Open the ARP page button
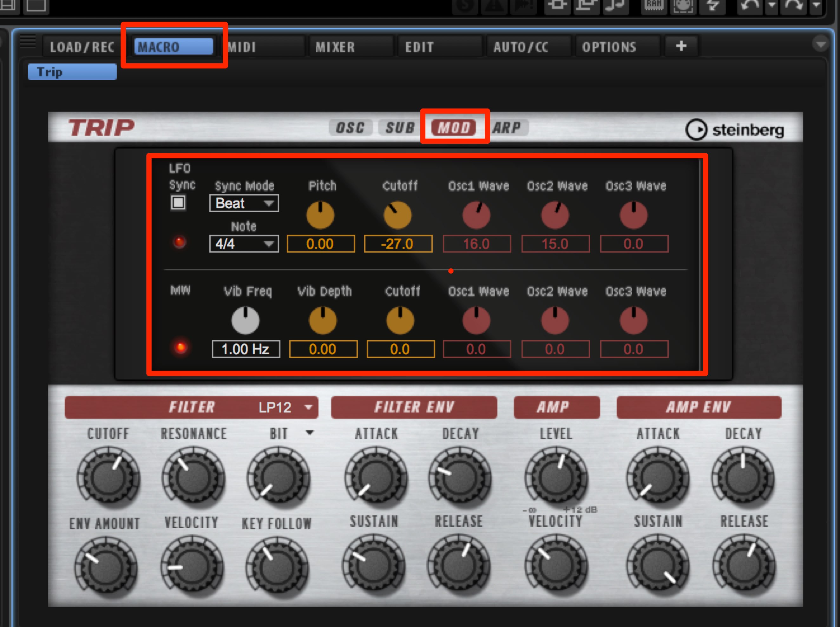 pyautogui.click(x=507, y=127)
